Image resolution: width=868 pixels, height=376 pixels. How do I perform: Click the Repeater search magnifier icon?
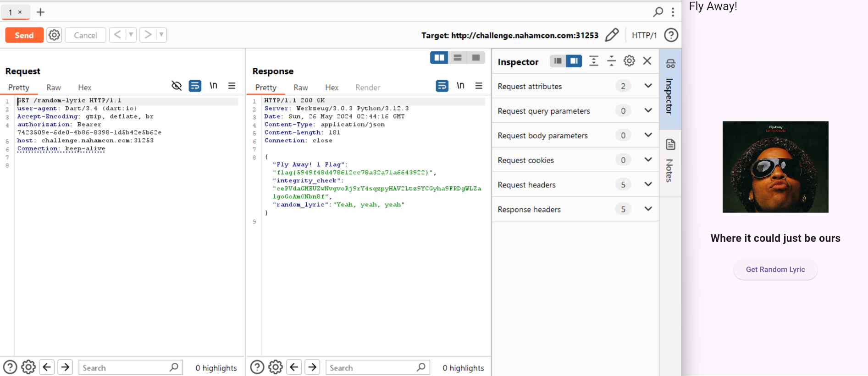tap(658, 12)
